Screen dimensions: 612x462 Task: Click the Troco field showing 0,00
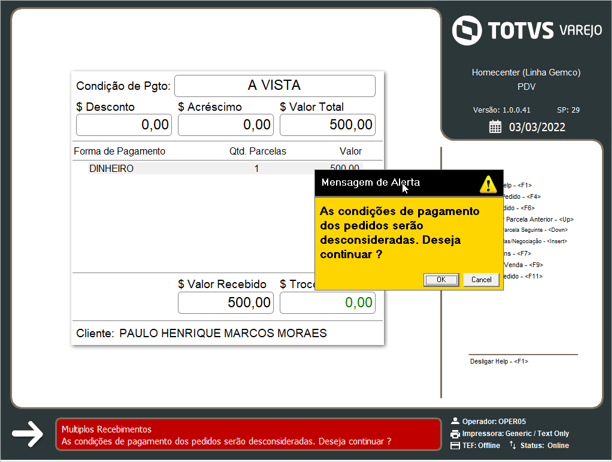coord(327,303)
